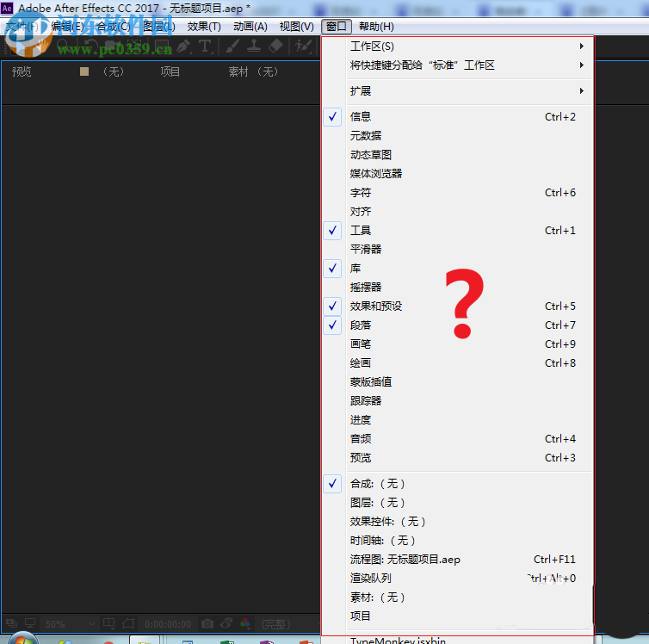The image size is (649, 644).
Task: Switch to the 素材 (无) tab
Action: click(254, 72)
